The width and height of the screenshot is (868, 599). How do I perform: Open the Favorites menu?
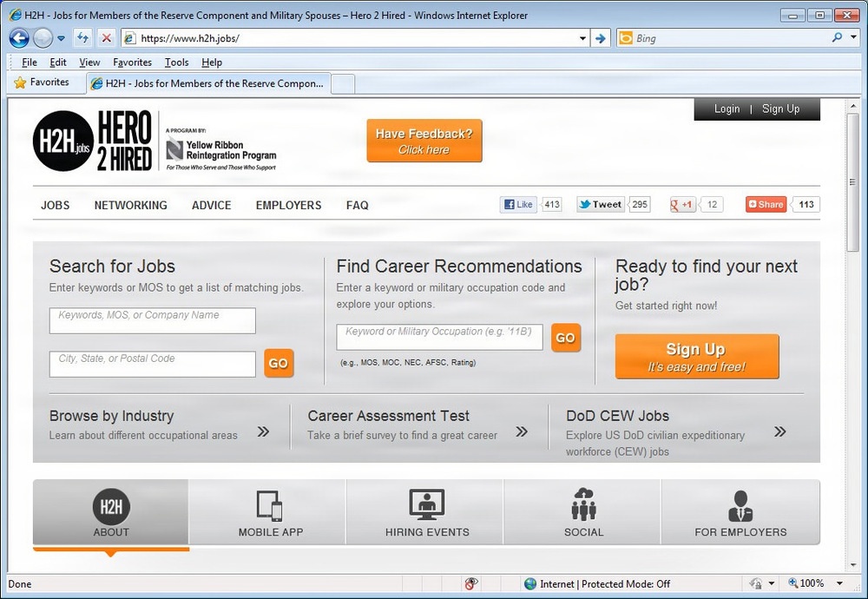[x=132, y=63]
